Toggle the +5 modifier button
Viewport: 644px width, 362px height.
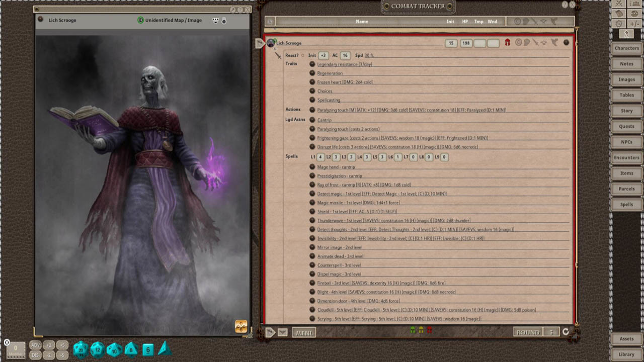click(62, 345)
